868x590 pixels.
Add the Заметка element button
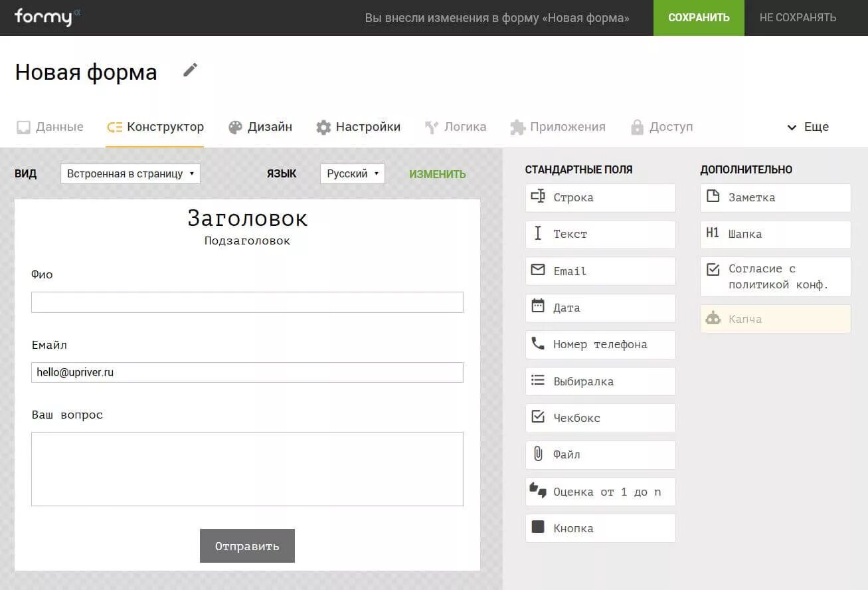click(x=776, y=197)
